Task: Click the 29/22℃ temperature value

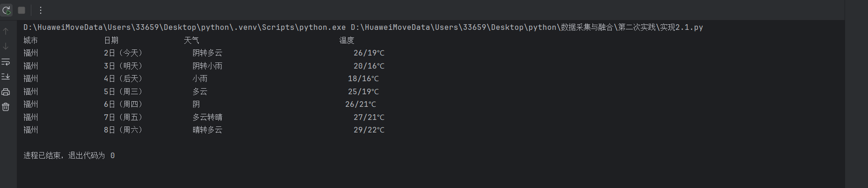Action: coord(369,130)
